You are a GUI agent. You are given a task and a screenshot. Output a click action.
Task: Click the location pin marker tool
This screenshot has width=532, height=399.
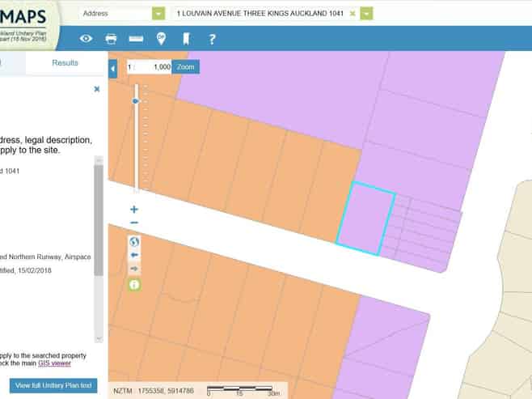(x=161, y=39)
